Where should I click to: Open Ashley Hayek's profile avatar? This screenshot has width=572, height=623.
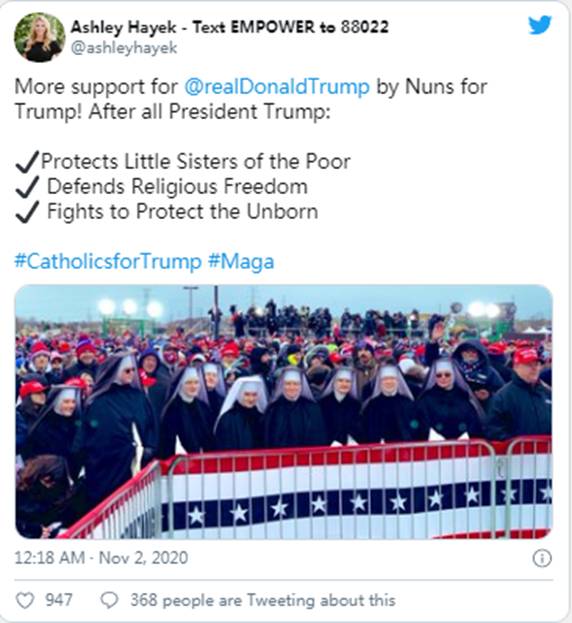tap(39, 37)
